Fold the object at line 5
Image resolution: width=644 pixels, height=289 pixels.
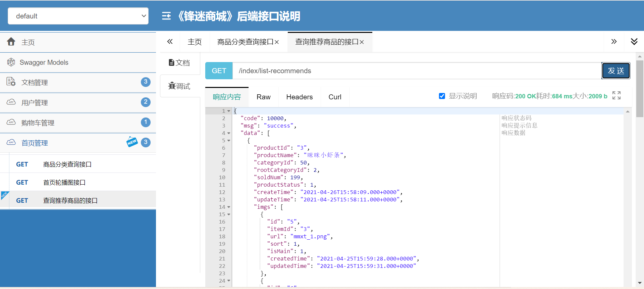229,141
